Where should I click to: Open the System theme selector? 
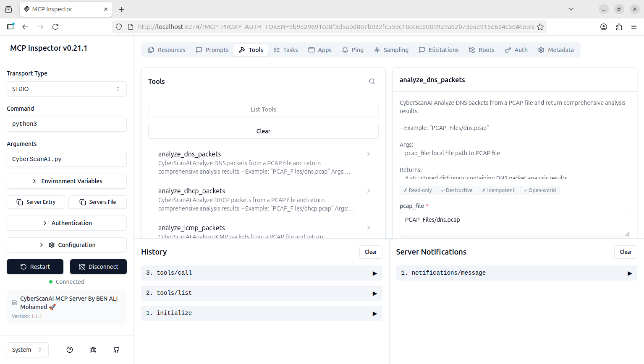coord(27,350)
